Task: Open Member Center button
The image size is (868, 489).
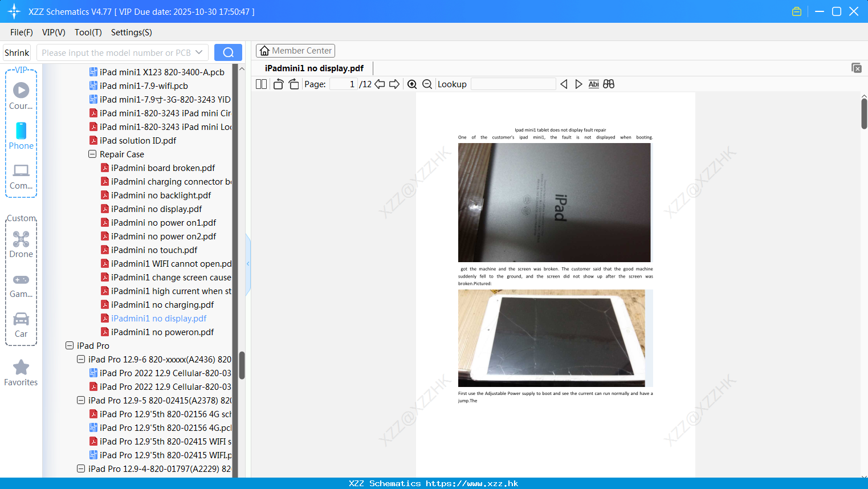Action: [x=295, y=51]
